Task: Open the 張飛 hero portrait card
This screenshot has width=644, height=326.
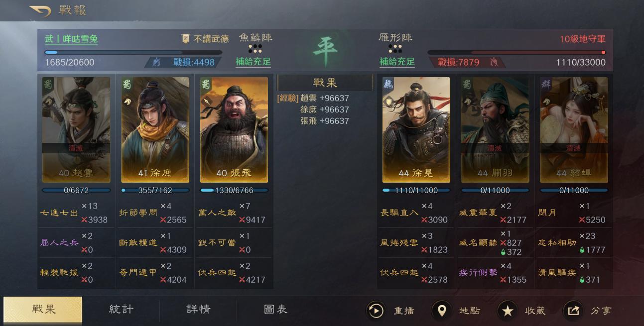Action: click(x=234, y=130)
